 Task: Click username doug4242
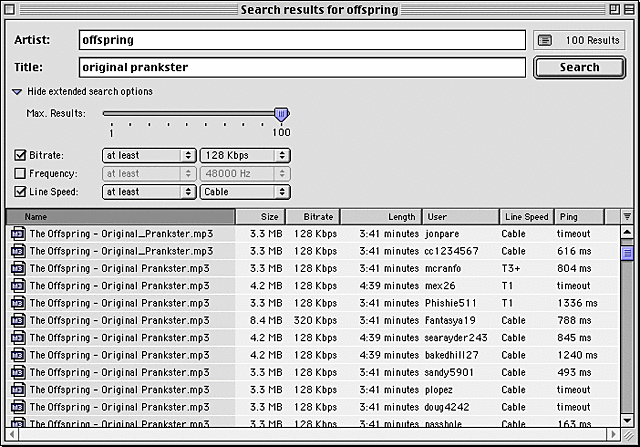[x=447, y=407]
